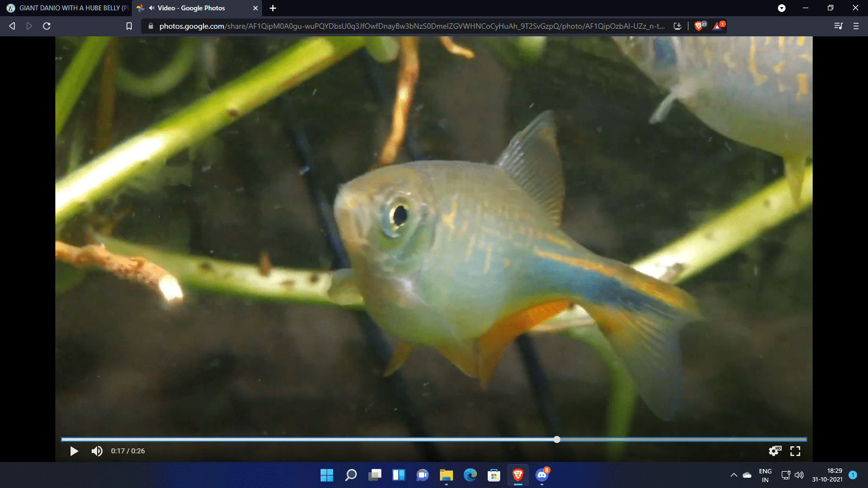Close the Video - Google Photos tab

(x=256, y=8)
